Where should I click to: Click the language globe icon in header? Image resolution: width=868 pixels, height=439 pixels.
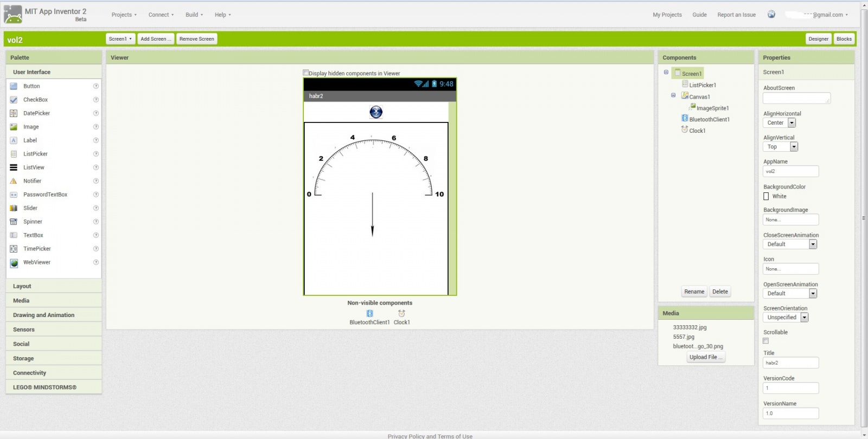pos(771,15)
